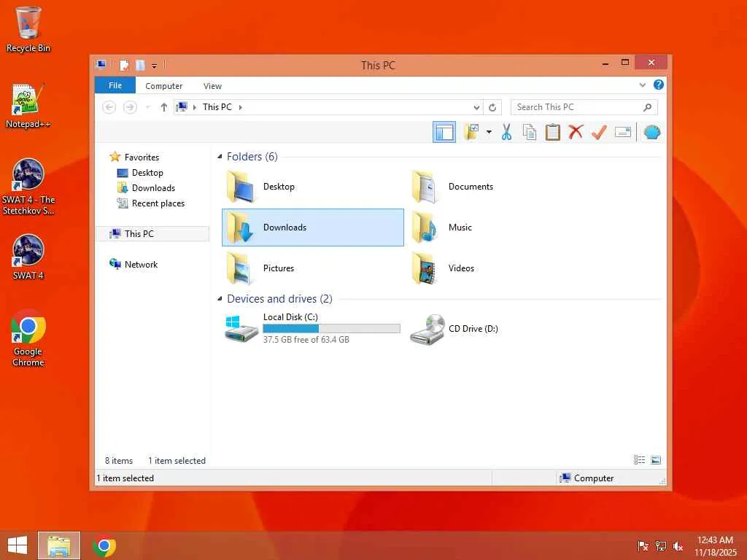Click File Explorer in the taskbar
This screenshot has width=747, height=560.
pyautogui.click(x=59, y=545)
